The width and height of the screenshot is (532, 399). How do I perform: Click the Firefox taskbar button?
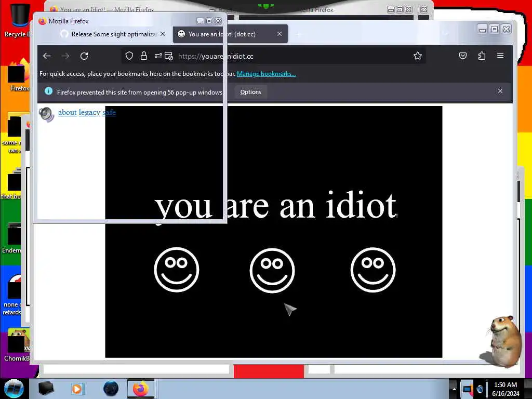[140, 389]
